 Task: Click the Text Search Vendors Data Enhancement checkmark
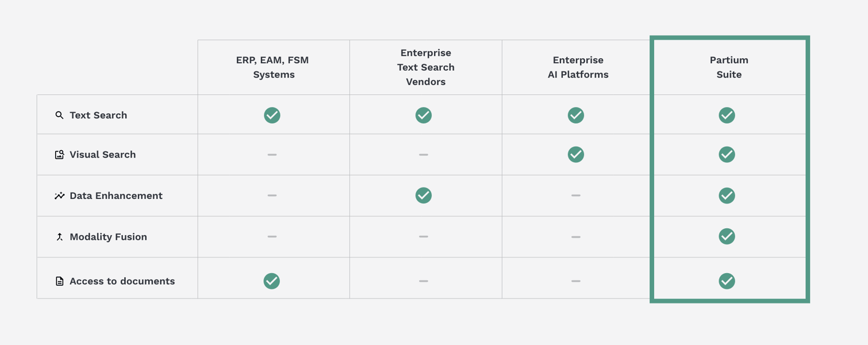[424, 195]
